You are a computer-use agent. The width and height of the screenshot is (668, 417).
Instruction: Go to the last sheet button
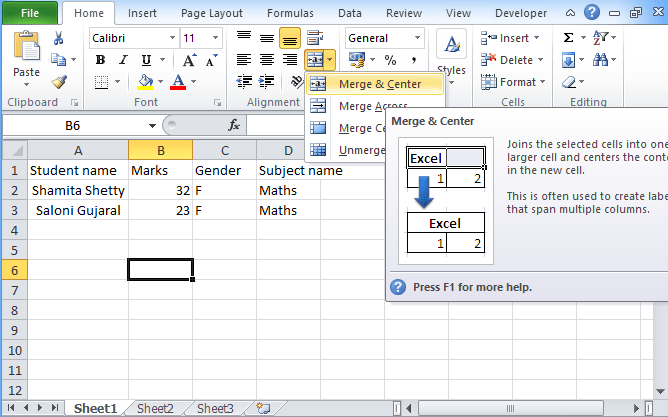tap(55, 408)
